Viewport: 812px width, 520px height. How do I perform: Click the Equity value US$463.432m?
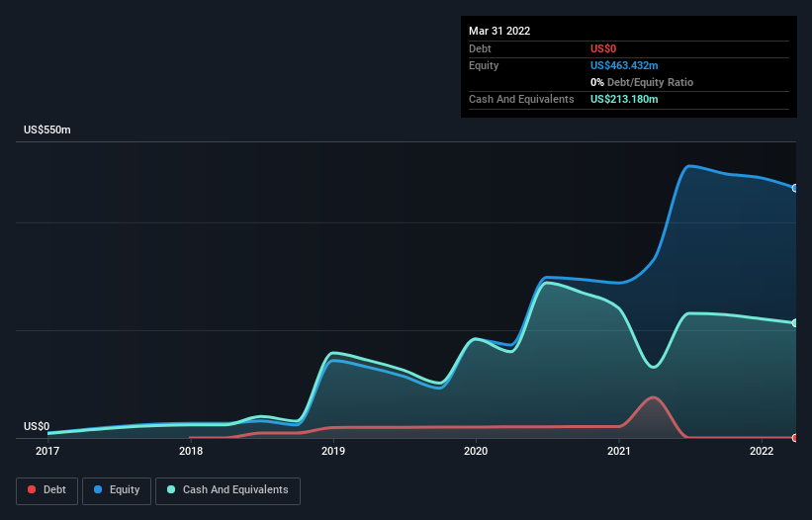(624, 65)
